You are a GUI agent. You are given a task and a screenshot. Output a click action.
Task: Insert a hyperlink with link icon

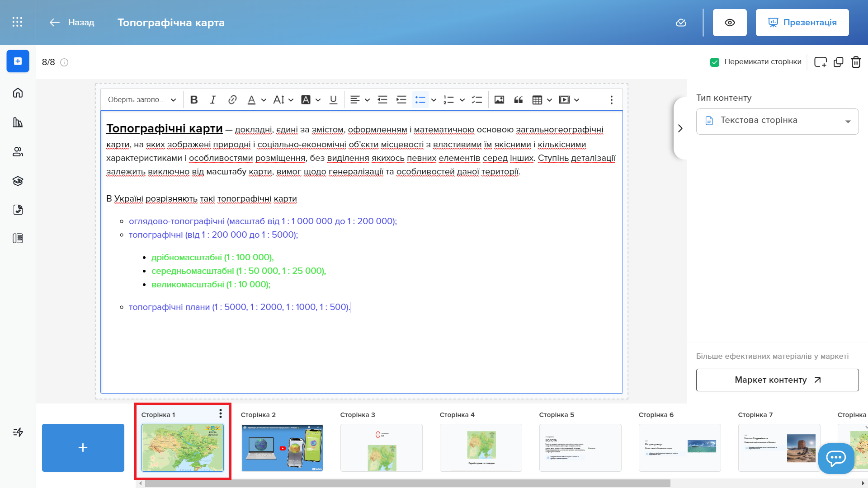tap(232, 100)
